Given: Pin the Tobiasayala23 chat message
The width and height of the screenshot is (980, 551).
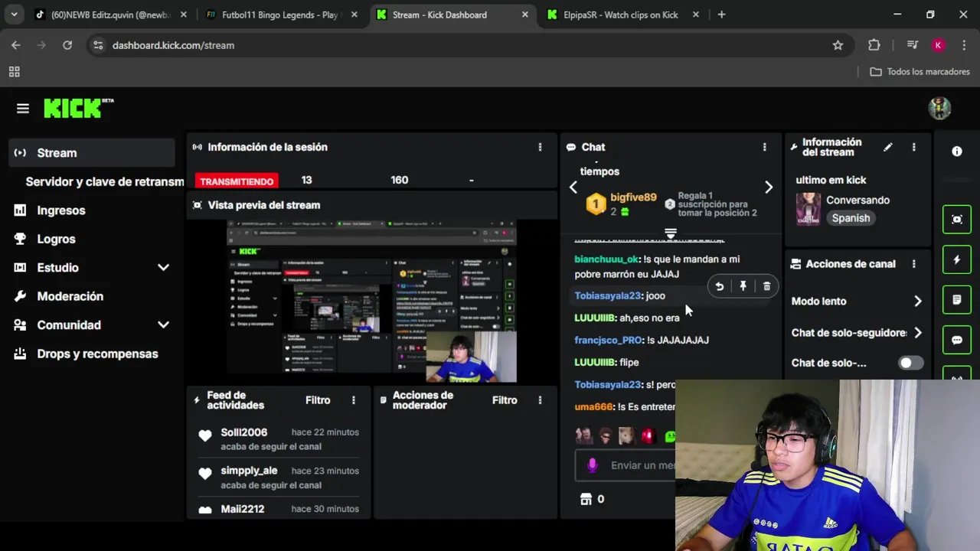Looking at the screenshot, I should pos(743,286).
